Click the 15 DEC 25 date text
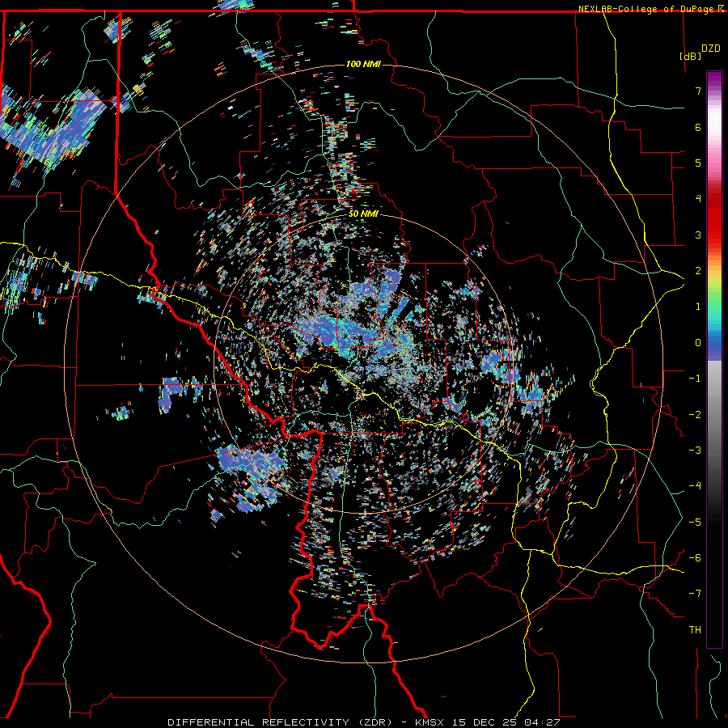This screenshot has width=728, height=728. pyautogui.click(x=483, y=722)
